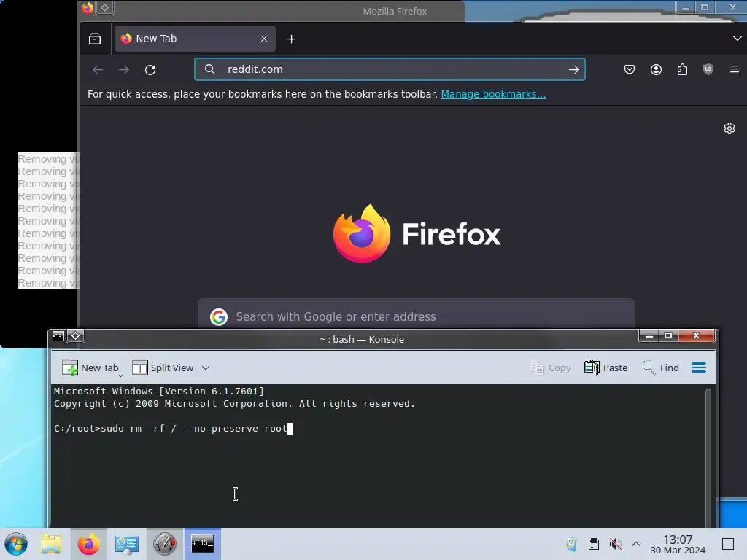Open the Konsole window menu icon in title bar
The width and height of the screenshot is (747, 560).
coord(58,335)
